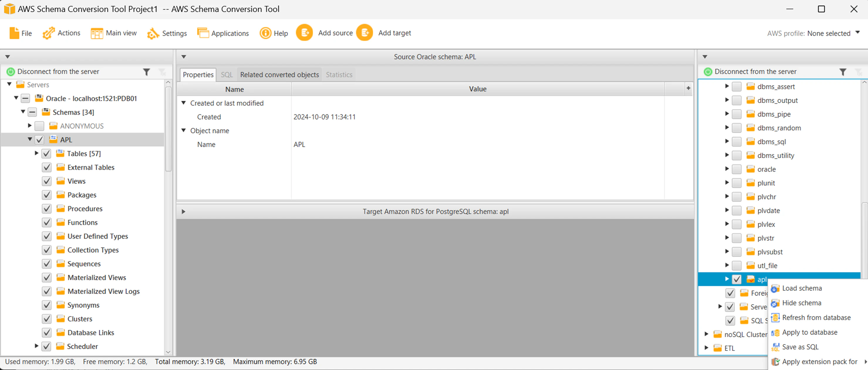This screenshot has width=868, height=370.
Task: Click the Schemas folder icon
Action: tap(46, 112)
